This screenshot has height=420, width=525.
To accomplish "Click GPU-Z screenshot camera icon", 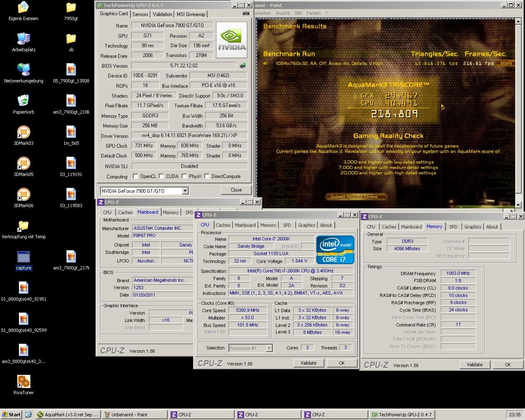I will [x=246, y=14].
